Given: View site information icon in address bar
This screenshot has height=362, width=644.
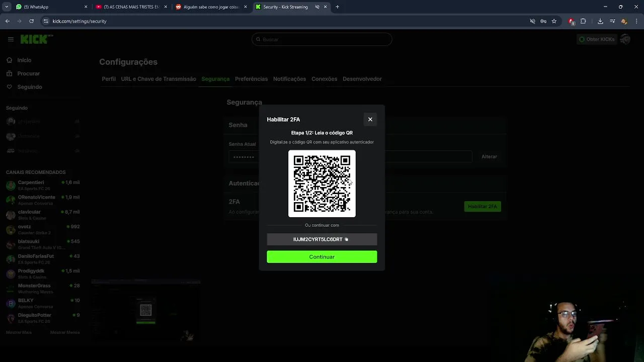Looking at the screenshot, I should pos(46,21).
